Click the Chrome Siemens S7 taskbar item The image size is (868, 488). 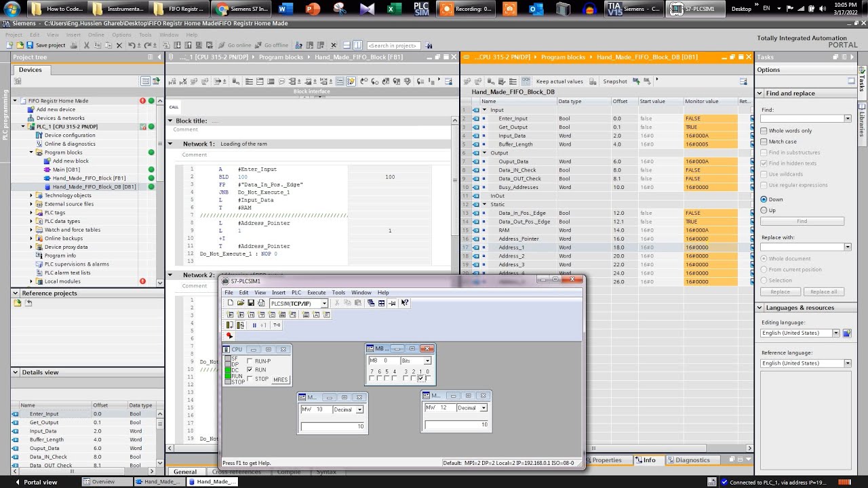(241, 9)
